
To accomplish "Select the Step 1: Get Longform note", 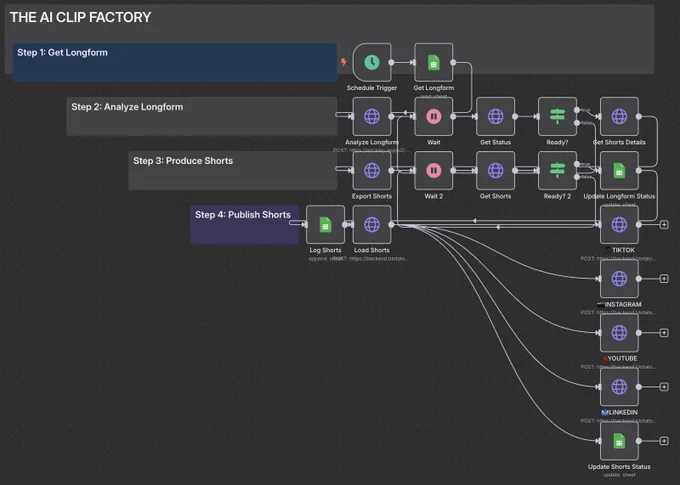I will pyautogui.click(x=175, y=62).
